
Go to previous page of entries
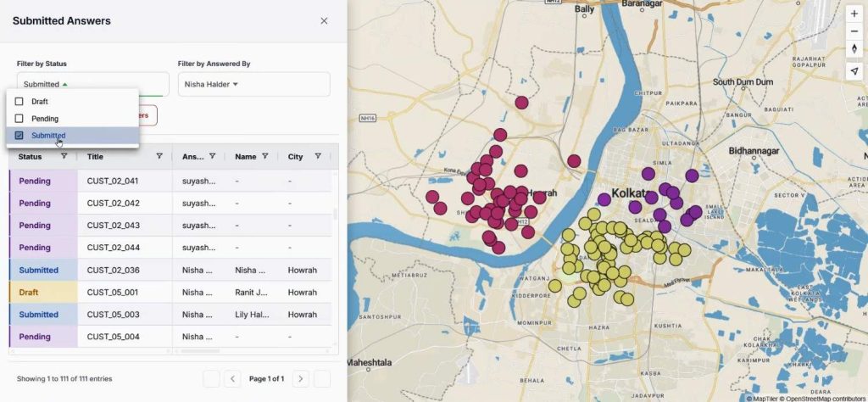coord(232,378)
